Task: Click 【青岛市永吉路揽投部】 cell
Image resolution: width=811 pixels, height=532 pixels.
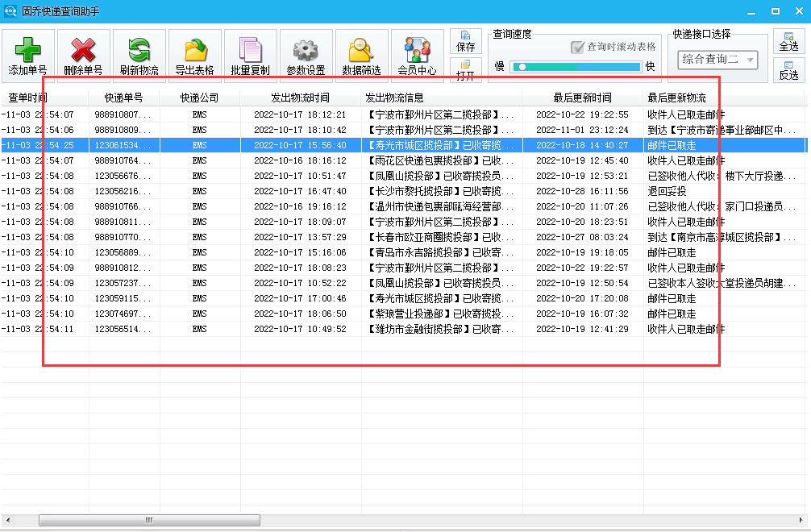Action: coord(440,252)
